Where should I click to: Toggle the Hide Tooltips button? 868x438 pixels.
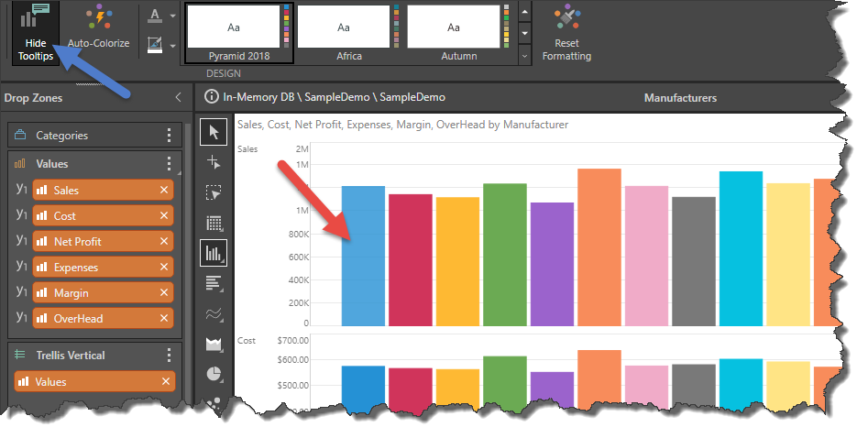pos(36,34)
